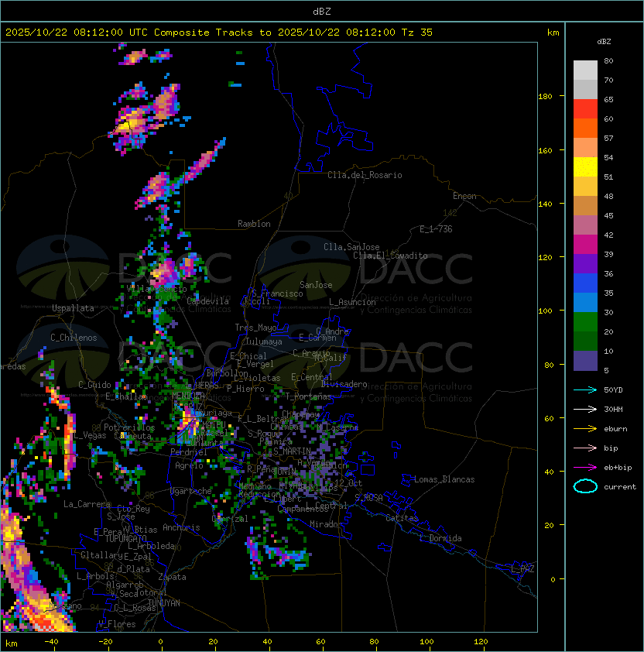
Task: Click the cyan 50YD track arrow
Action: pos(585,389)
